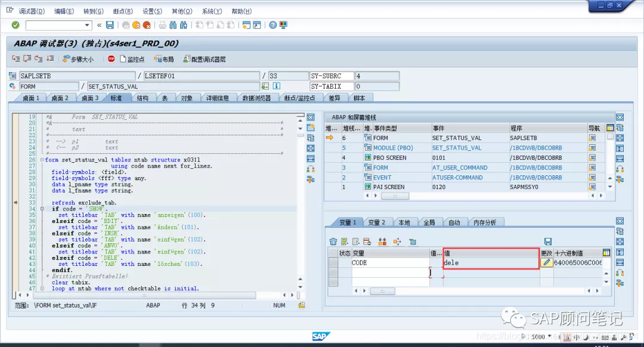The image size is (644, 347).
Task: Click the navigation icon in stack row 6
Action: [x=592, y=138]
